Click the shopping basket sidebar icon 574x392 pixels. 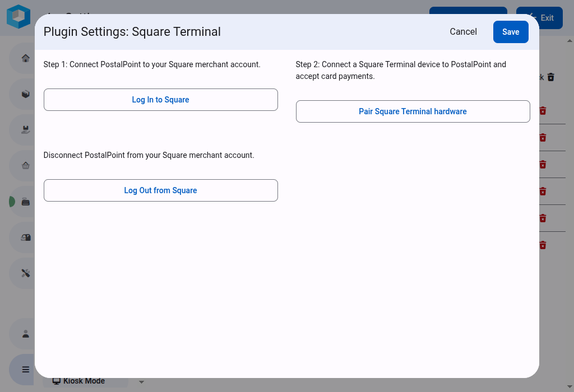25,166
